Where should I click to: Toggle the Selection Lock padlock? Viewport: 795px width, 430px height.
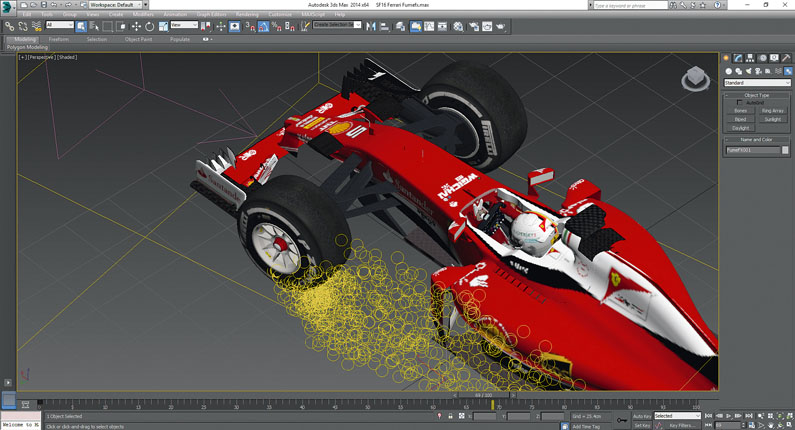tap(450, 416)
